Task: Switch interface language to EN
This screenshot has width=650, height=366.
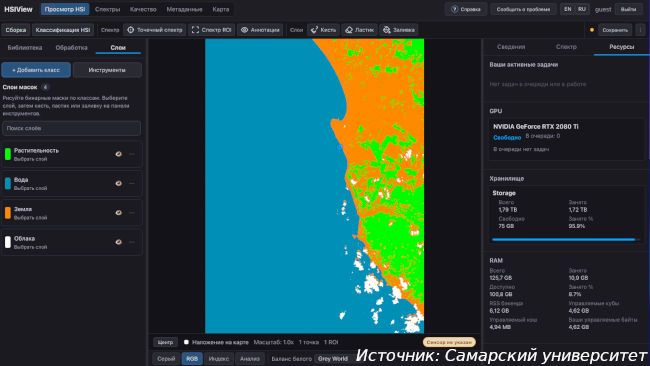Action: pyautogui.click(x=568, y=9)
